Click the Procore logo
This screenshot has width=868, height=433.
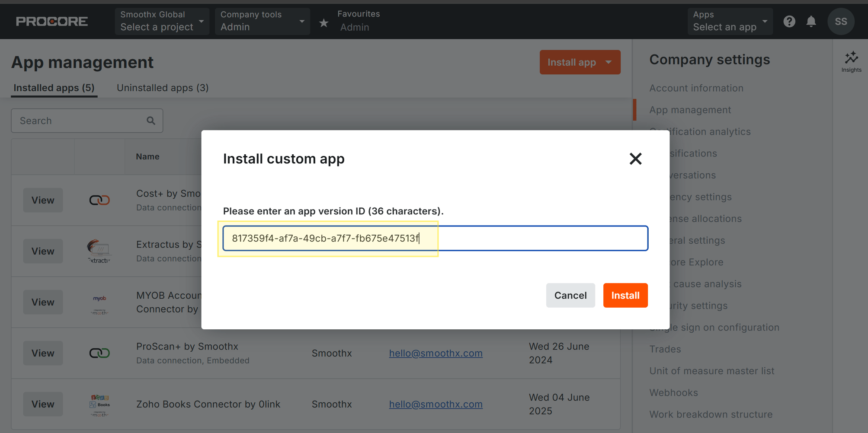pyautogui.click(x=52, y=21)
